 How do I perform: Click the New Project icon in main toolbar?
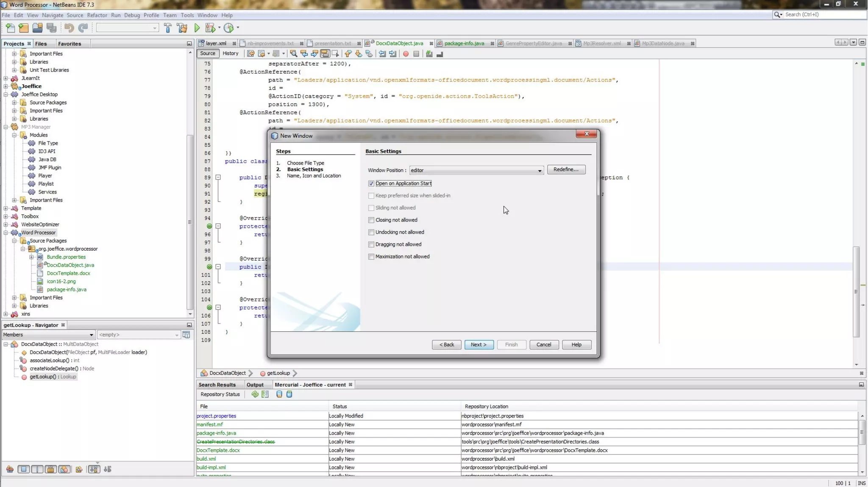(x=24, y=28)
